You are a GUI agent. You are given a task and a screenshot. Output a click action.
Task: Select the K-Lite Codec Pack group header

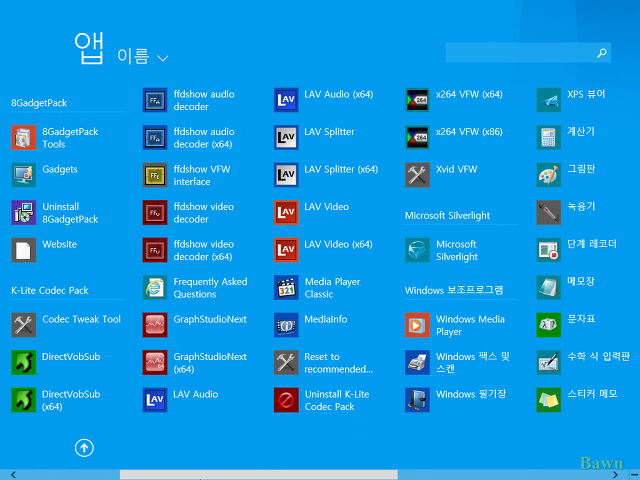point(50,290)
